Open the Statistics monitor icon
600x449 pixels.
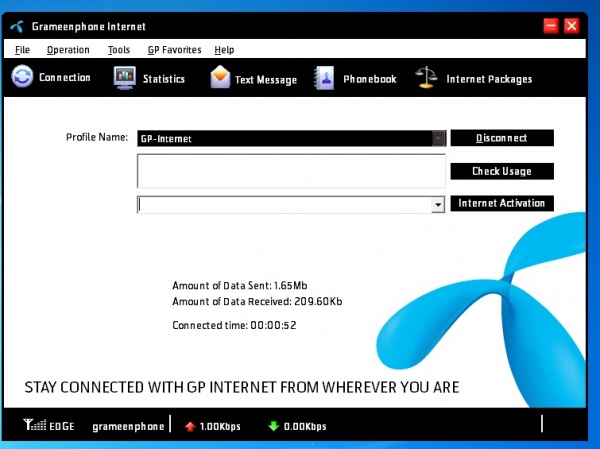coord(124,78)
